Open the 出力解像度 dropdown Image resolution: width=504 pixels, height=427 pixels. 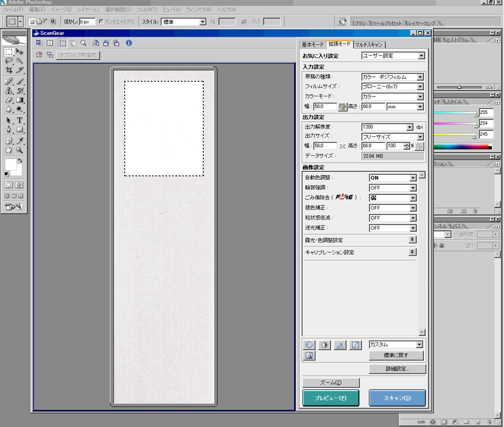tap(409, 127)
